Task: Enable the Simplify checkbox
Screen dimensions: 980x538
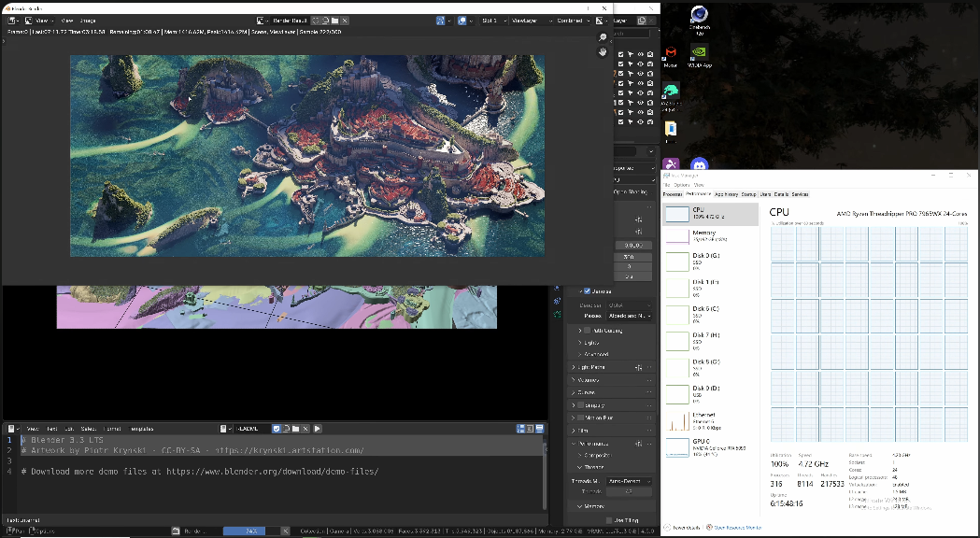Action: click(x=580, y=405)
